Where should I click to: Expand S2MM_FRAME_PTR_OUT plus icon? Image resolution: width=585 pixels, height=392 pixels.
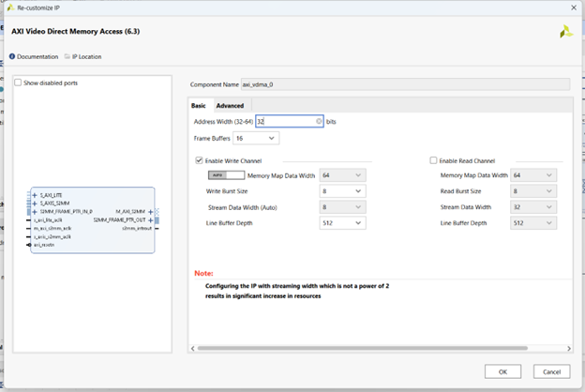coord(150,219)
